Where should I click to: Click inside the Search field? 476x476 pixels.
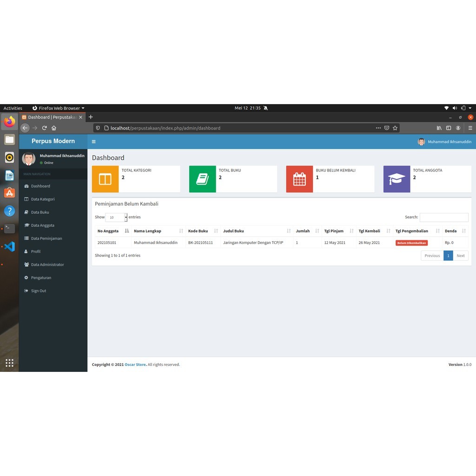[x=444, y=217]
